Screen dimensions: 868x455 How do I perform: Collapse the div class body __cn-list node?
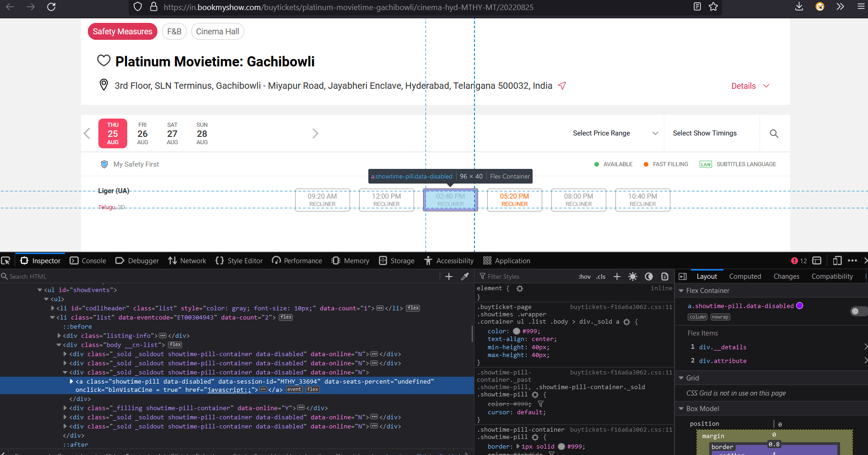[x=59, y=345]
